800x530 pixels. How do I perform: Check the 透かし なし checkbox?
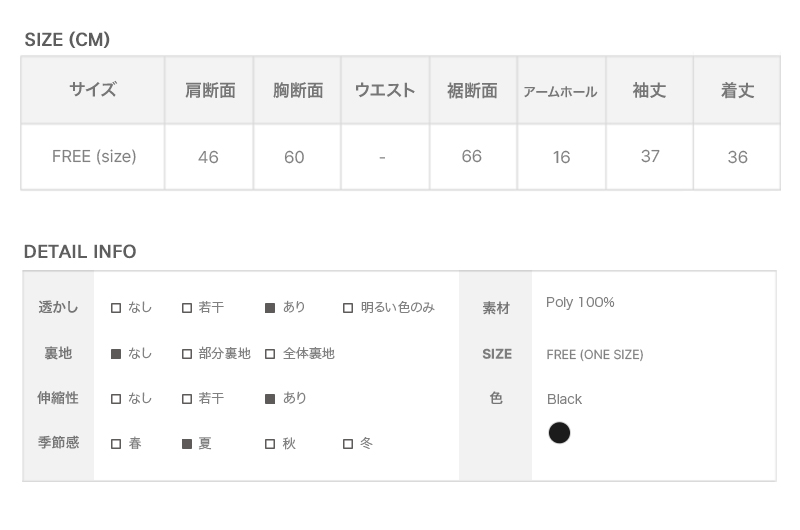pos(116,308)
